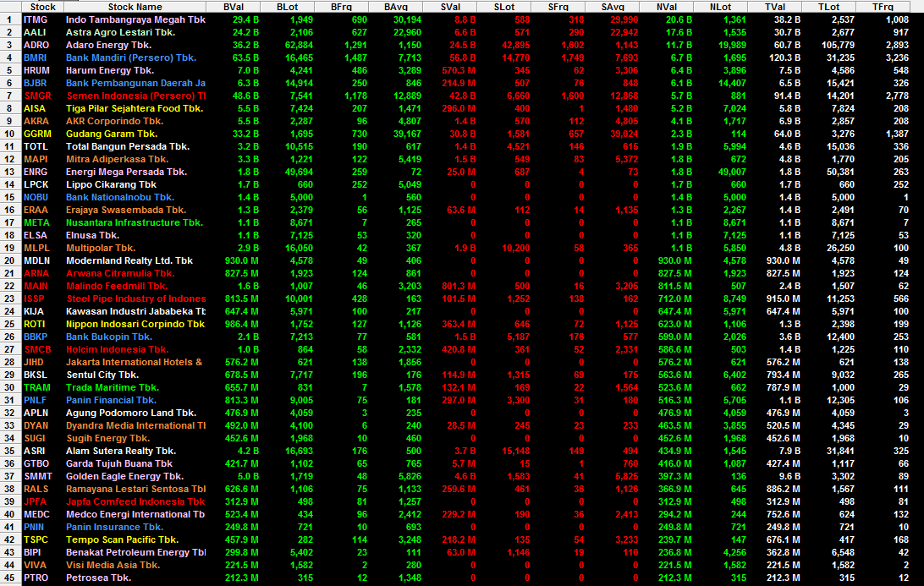Click the SAvg column header
The height and width of the screenshot is (586, 924).
point(613,7)
